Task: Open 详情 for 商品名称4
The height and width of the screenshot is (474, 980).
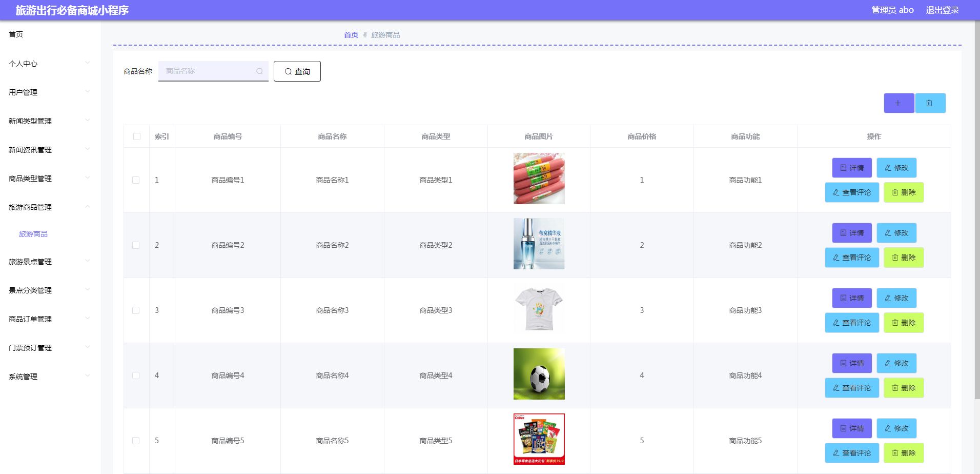Action: pos(852,363)
